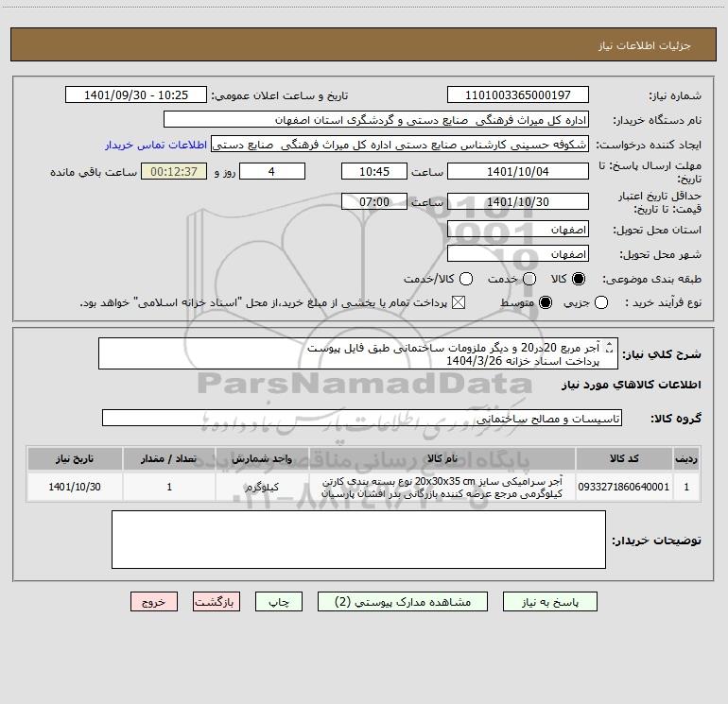Click the اطلاعات کالاهای مورد نیاز heading
This screenshot has width=728, height=704.
(632, 385)
